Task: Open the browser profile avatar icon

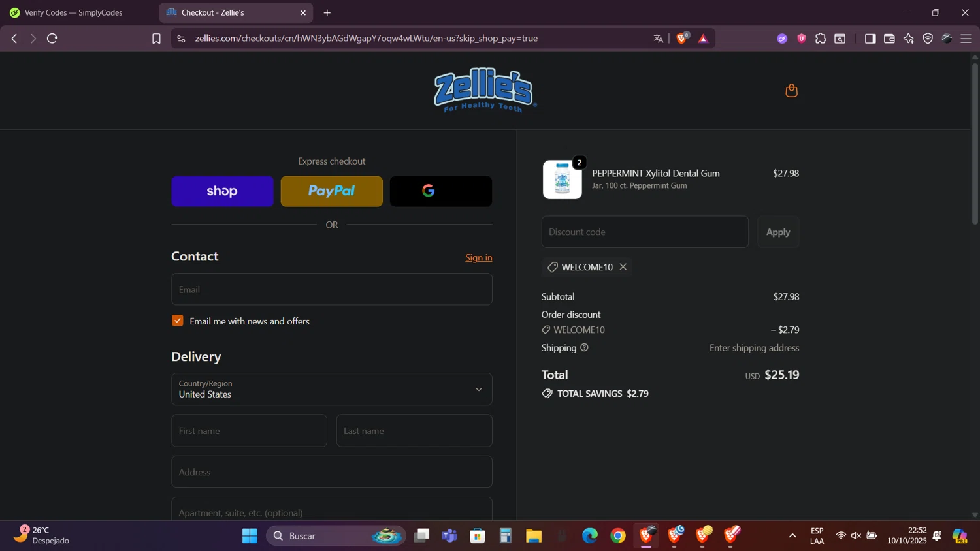Action: coord(947,39)
